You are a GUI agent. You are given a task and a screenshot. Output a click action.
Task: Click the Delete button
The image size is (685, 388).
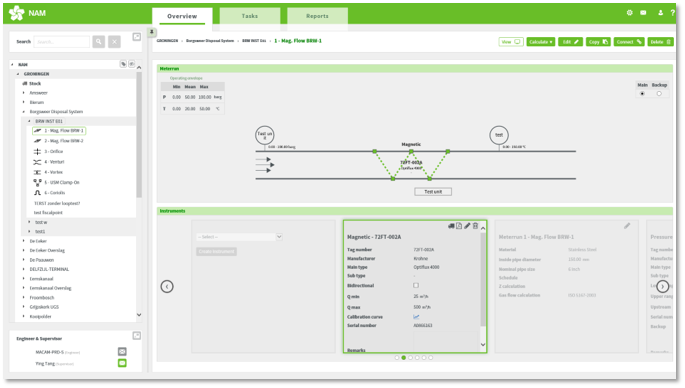[660, 42]
